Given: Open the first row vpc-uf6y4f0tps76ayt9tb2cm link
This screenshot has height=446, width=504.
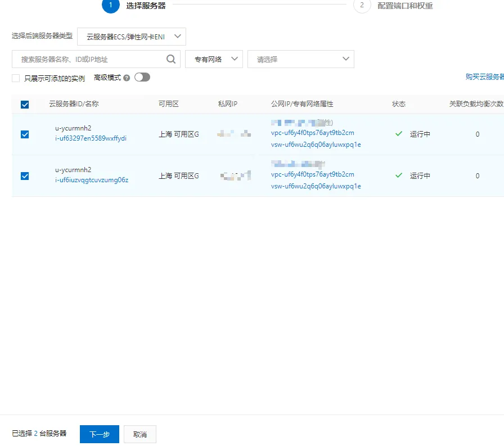Looking at the screenshot, I should coord(312,133).
